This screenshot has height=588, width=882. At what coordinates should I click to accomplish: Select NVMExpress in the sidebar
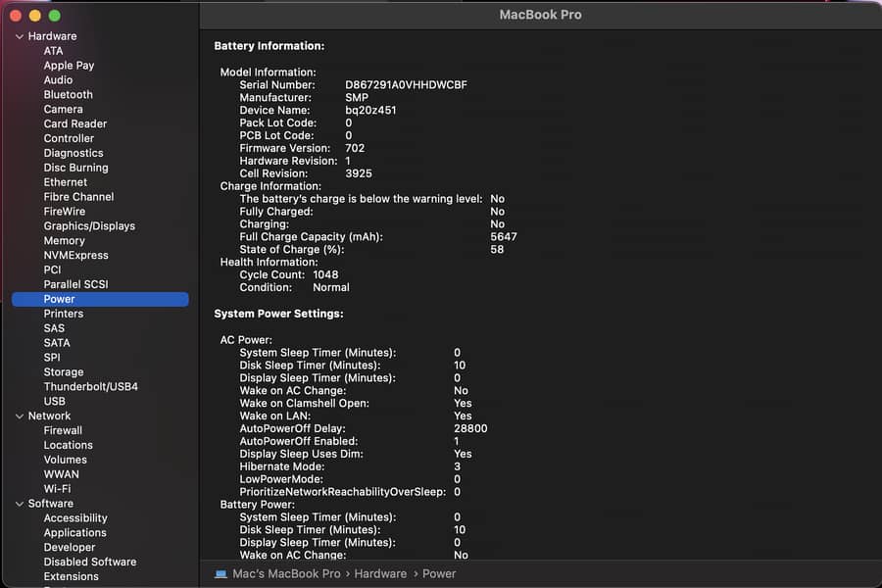coord(75,256)
